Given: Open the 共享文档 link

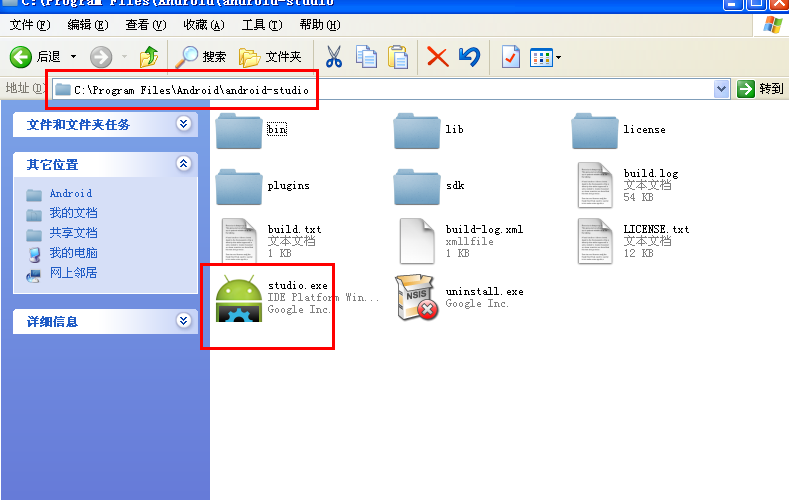Looking at the screenshot, I should click(x=73, y=233).
